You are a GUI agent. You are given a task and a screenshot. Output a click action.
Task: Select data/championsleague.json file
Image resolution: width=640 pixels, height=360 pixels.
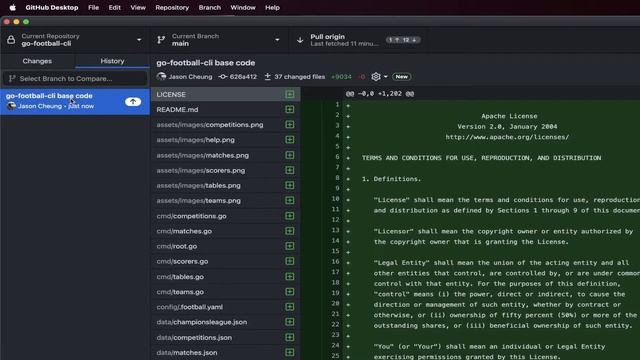point(226,322)
